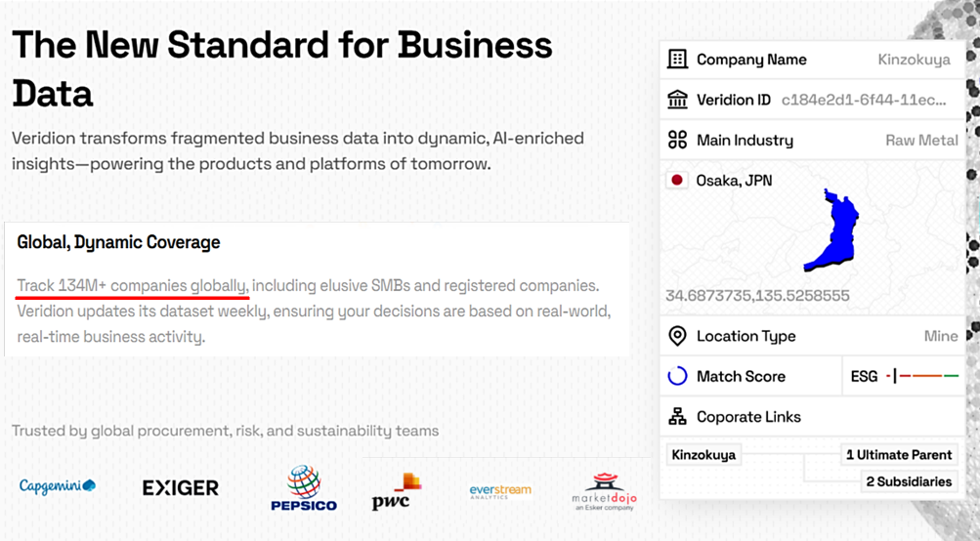The height and width of the screenshot is (541, 980).
Task: Click the Location Type pin icon
Action: 677,336
